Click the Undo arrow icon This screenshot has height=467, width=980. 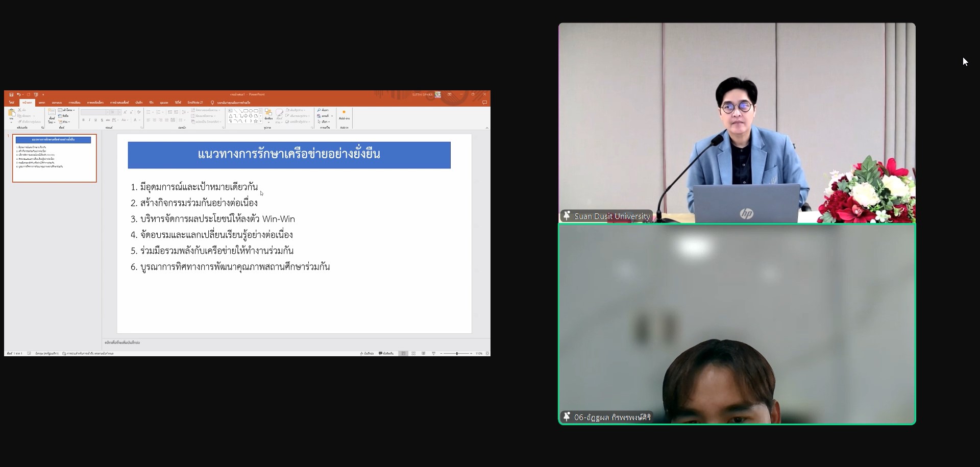click(18, 94)
